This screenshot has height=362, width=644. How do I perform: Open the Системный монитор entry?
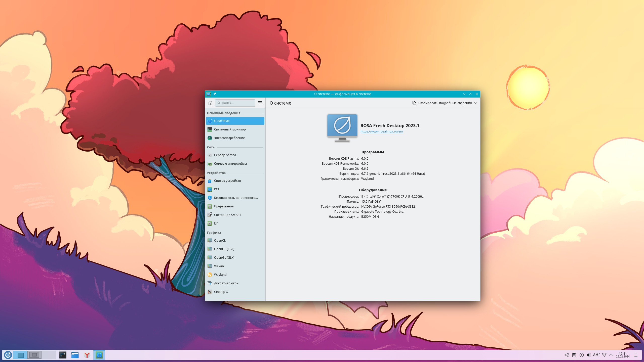pos(230,129)
